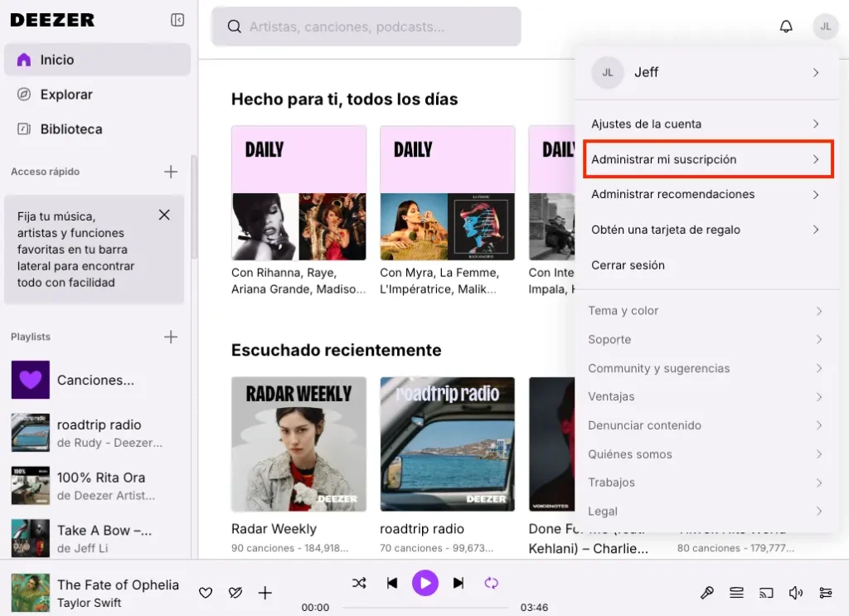Dismiss the Fija tu música tip
849x616 pixels.
[x=164, y=215]
